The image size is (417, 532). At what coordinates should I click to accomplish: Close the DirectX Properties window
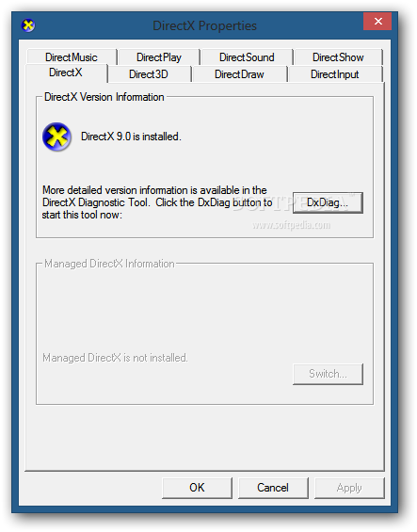377,22
